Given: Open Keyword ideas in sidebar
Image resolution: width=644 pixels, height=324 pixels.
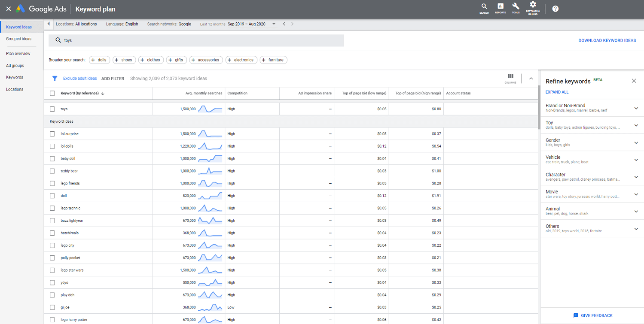Looking at the screenshot, I should click(x=19, y=27).
